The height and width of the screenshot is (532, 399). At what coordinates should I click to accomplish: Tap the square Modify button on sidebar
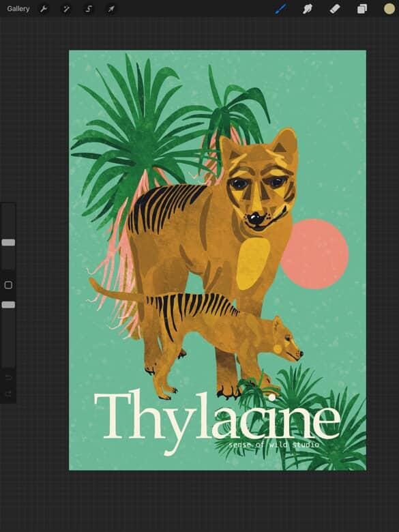[8, 285]
